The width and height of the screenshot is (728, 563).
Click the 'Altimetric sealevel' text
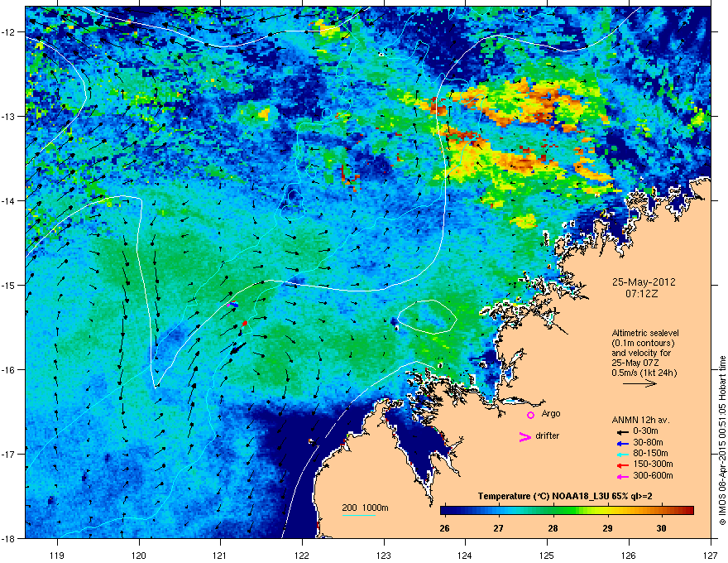tap(645, 333)
